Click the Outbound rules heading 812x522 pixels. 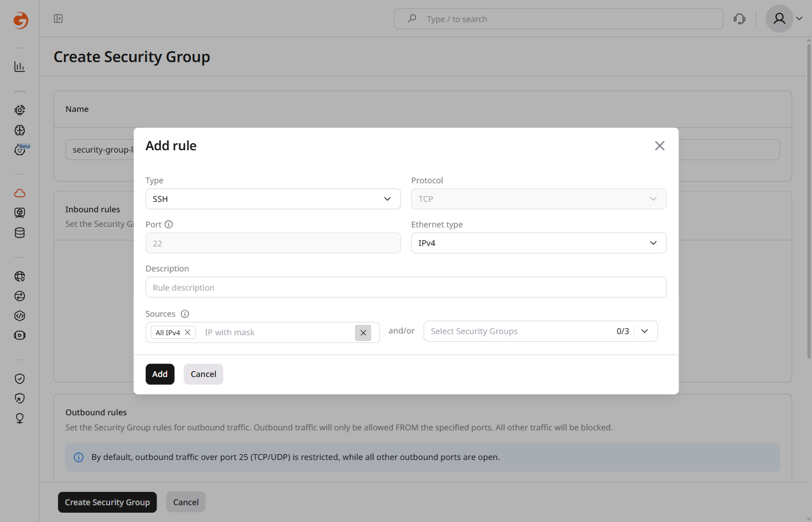click(x=96, y=412)
